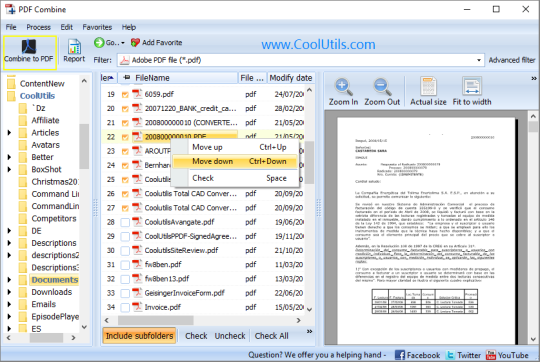This screenshot has height=362, width=540.
Task: Check the box for CoolutilsAvangate.pdf
Action: (x=125, y=222)
